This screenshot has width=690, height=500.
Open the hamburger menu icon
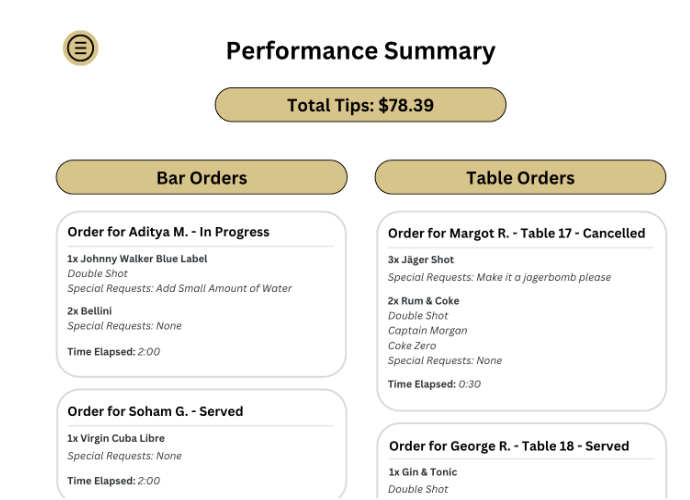pyautogui.click(x=81, y=47)
